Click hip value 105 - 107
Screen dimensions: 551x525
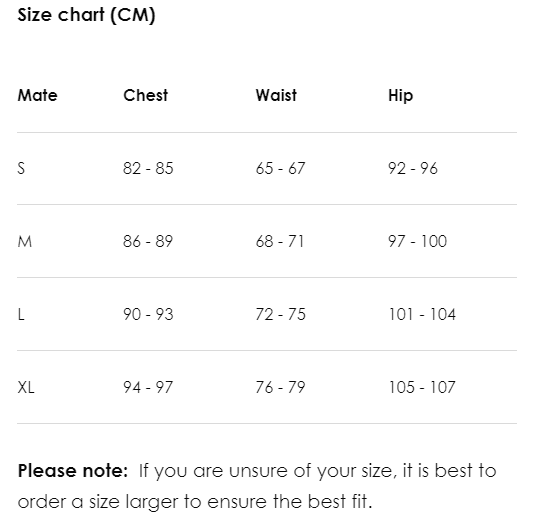(422, 388)
